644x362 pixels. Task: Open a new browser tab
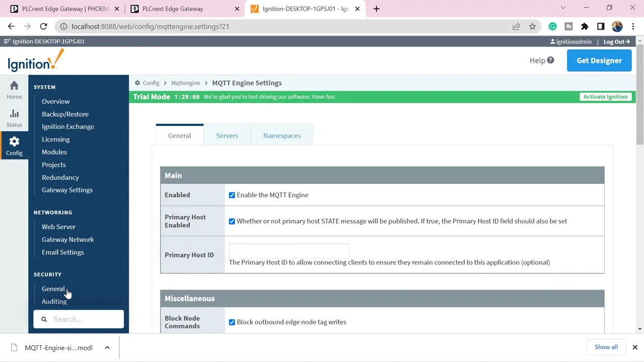(376, 9)
